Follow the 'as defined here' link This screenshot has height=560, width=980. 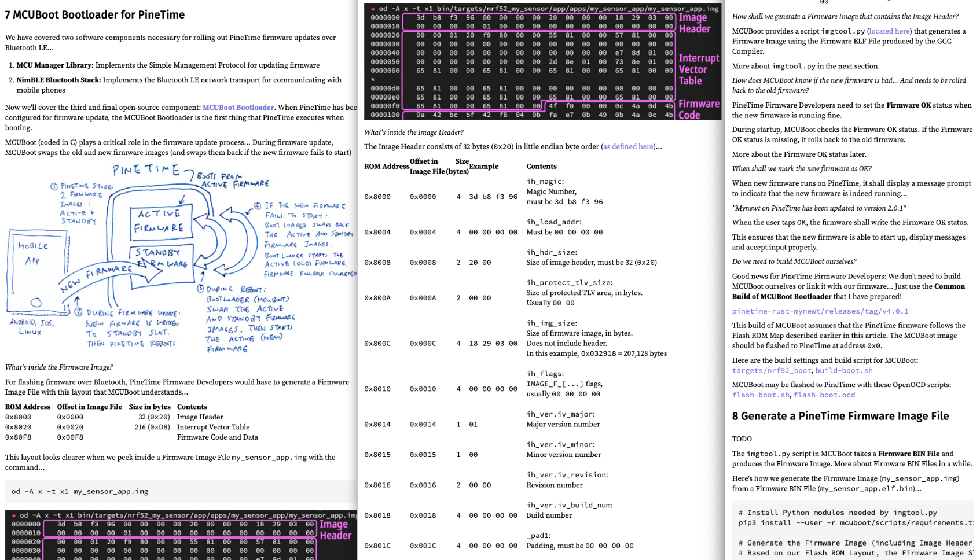pyautogui.click(x=628, y=147)
